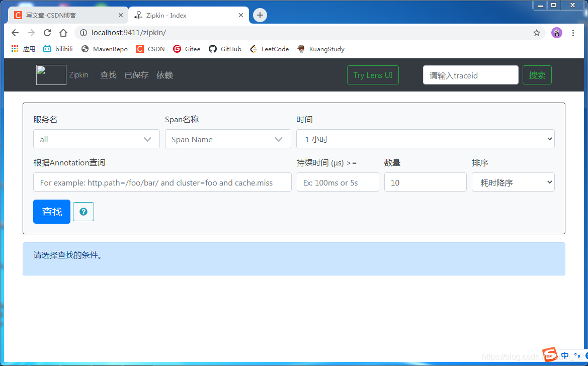Reload the Zipkin page
Image resolution: width=588 pixels, height=366 pixels.
pos(47,33)
